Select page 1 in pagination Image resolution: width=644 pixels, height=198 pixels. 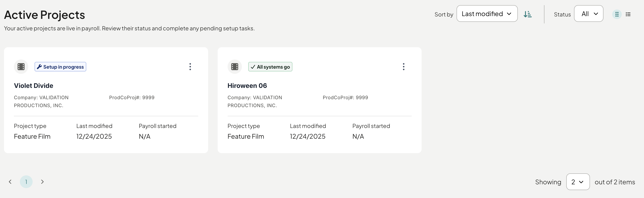[x=26, y=182]
